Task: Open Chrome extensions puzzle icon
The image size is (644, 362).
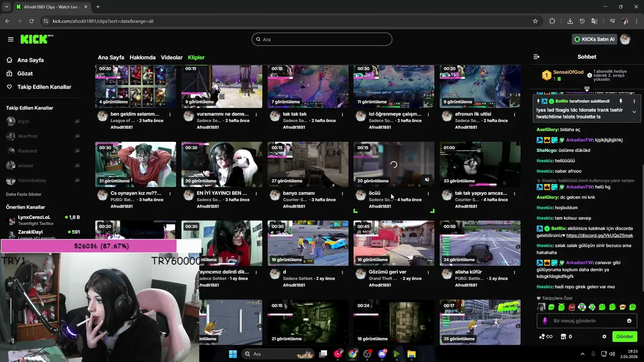Action: 552,21
